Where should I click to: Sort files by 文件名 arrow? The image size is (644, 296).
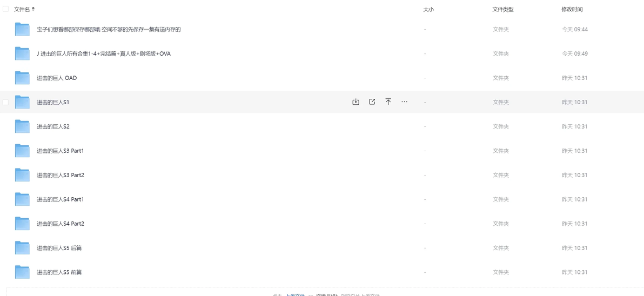tap(33, 9)
